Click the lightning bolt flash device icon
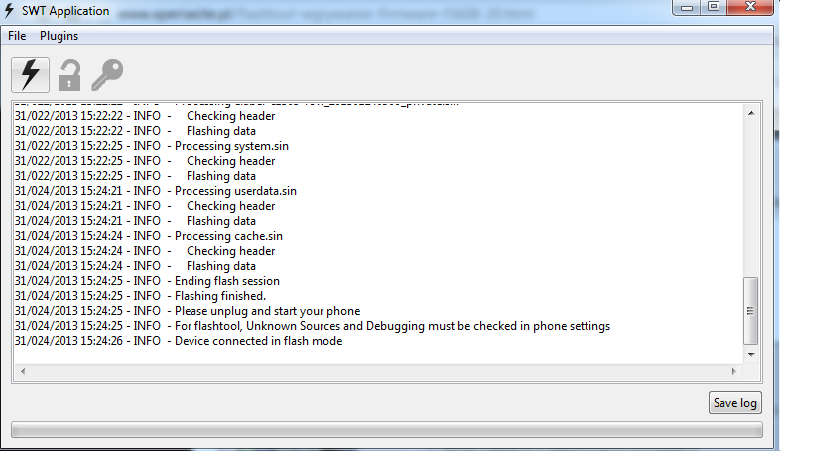819x460 pixels. tap(30, 74)
